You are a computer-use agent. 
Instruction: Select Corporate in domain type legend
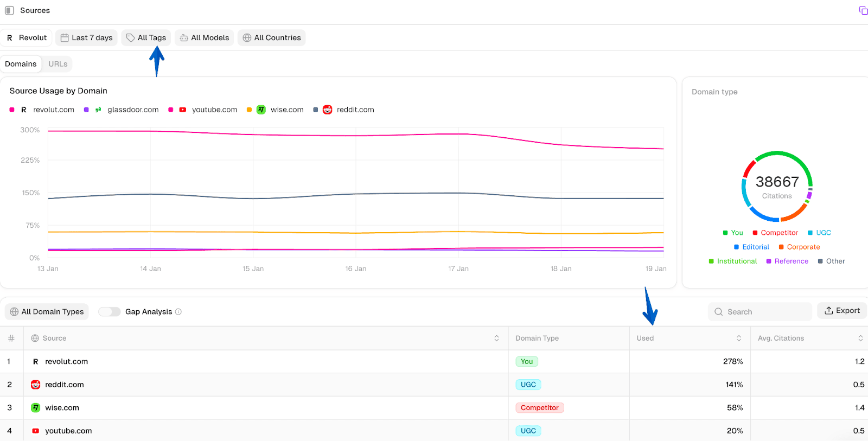pyautogui.click(x=800, y=247)
